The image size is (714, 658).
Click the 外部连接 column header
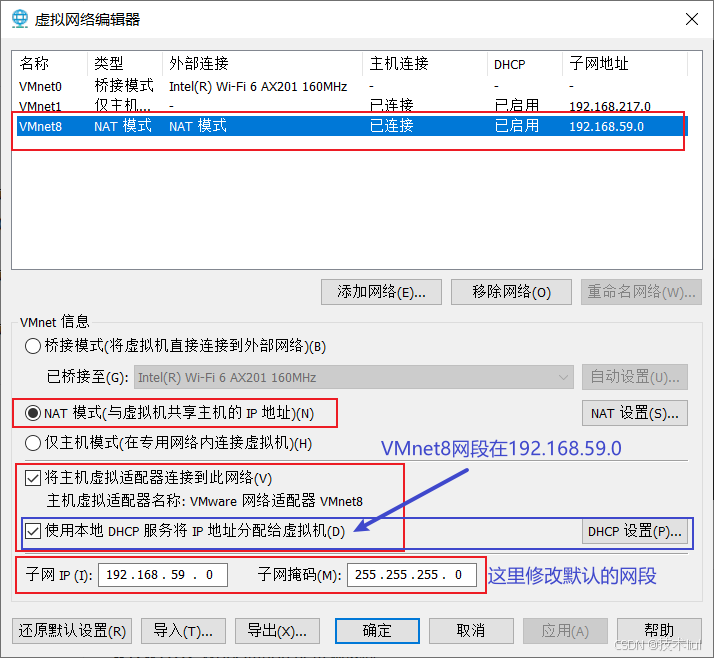[x=262, y=63]
